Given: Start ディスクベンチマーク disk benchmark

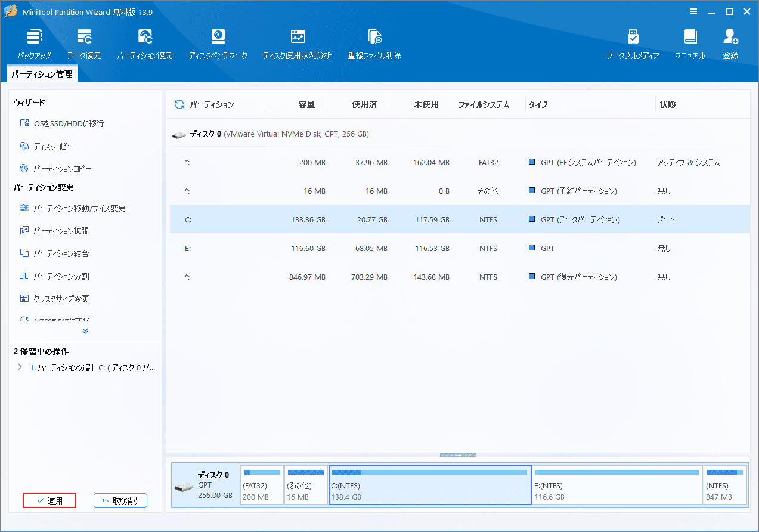Looking at the screenshot, I should (x=218, y=44).
